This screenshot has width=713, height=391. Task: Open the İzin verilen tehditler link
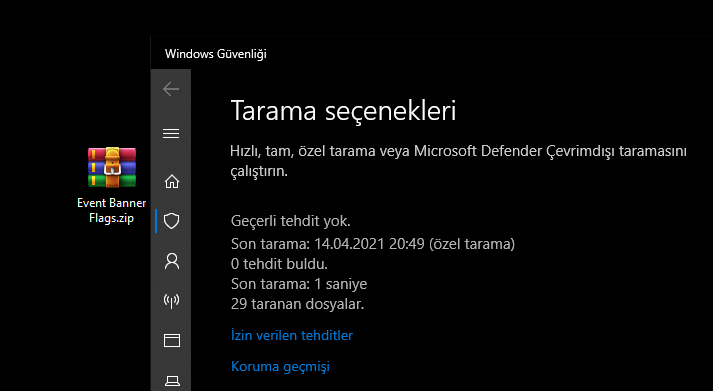[291, 336]
